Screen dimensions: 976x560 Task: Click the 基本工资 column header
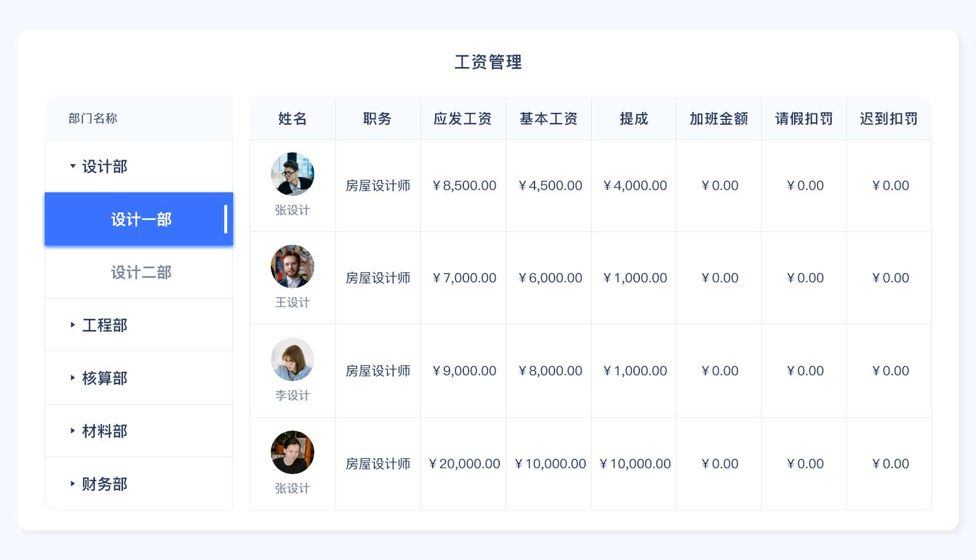548,119
